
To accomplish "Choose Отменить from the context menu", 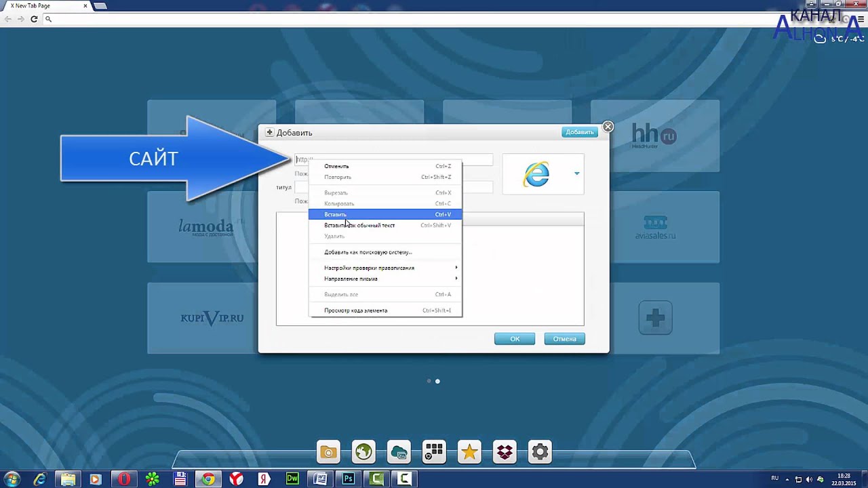I will (385, 166).
